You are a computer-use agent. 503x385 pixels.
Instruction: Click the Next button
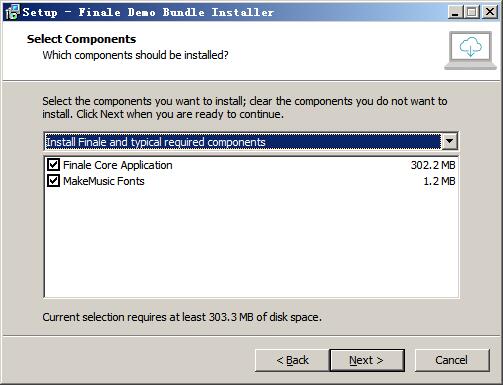coord(367,360)
